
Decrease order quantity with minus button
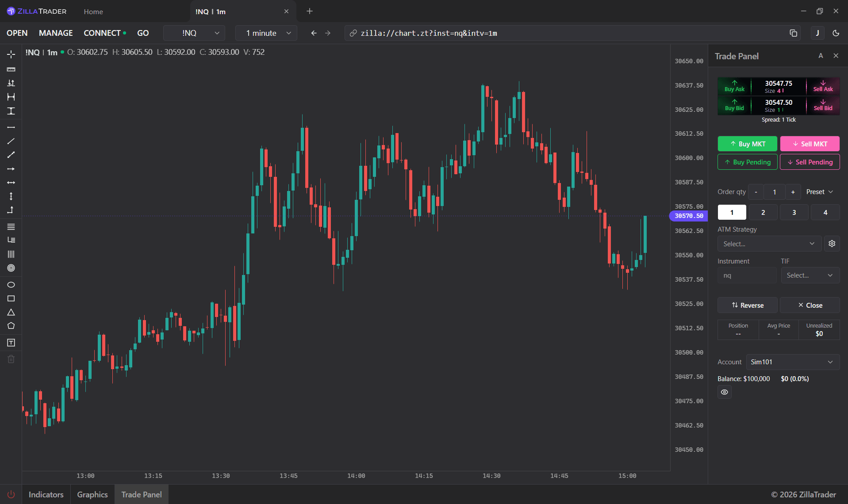(756, 192)
